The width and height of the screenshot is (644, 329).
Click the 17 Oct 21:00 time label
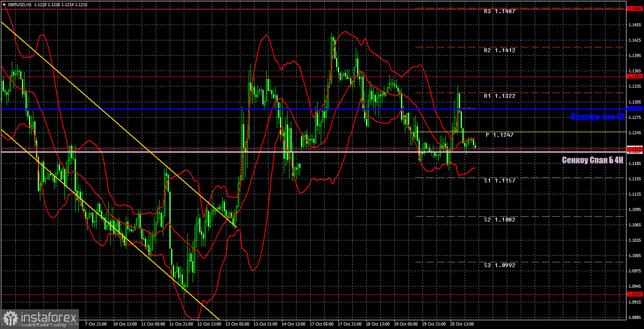click(349, 325)
